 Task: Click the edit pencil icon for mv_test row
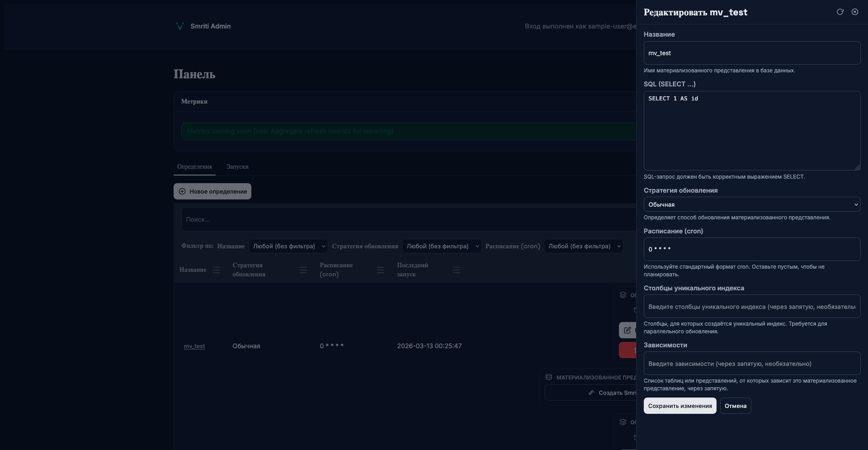point(627,330)
